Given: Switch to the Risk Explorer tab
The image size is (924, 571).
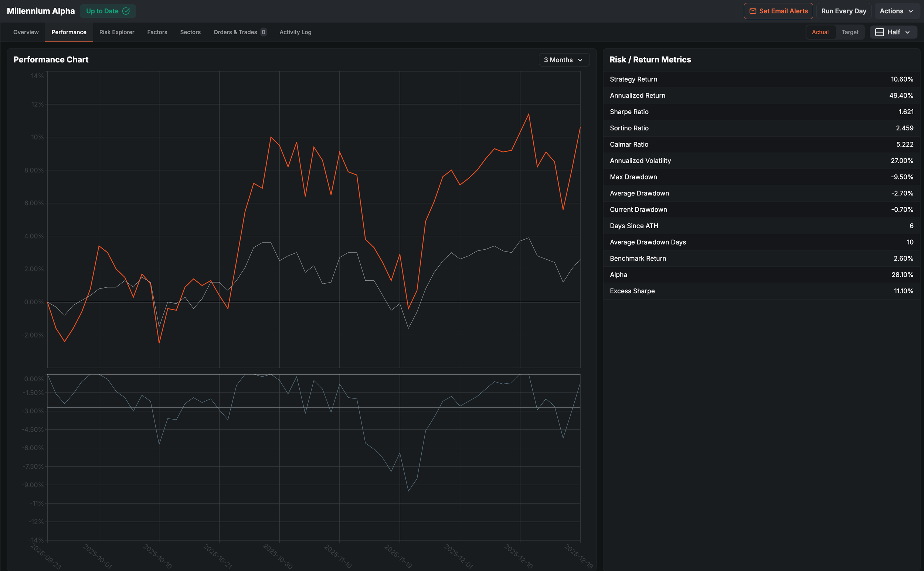Looking at the screenshot, I should (117, 32).
